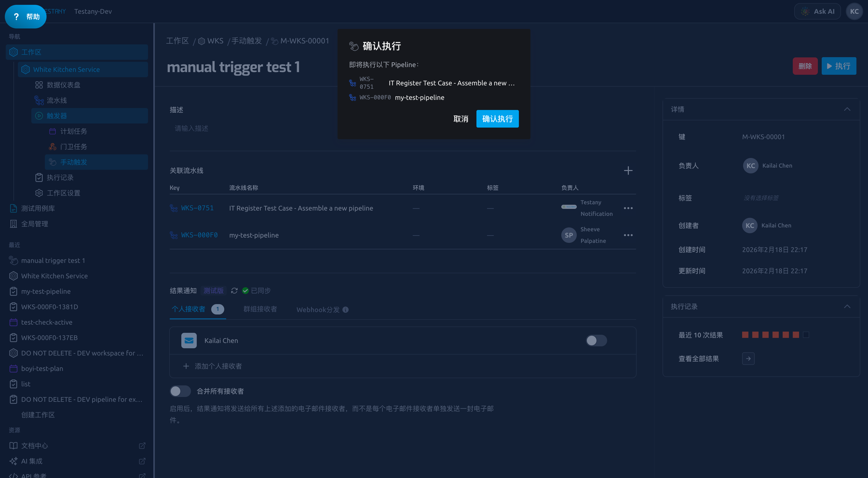Click the 确认执行 button in the dialog
This screenshot has width=868, height=478.
point(497,119)
